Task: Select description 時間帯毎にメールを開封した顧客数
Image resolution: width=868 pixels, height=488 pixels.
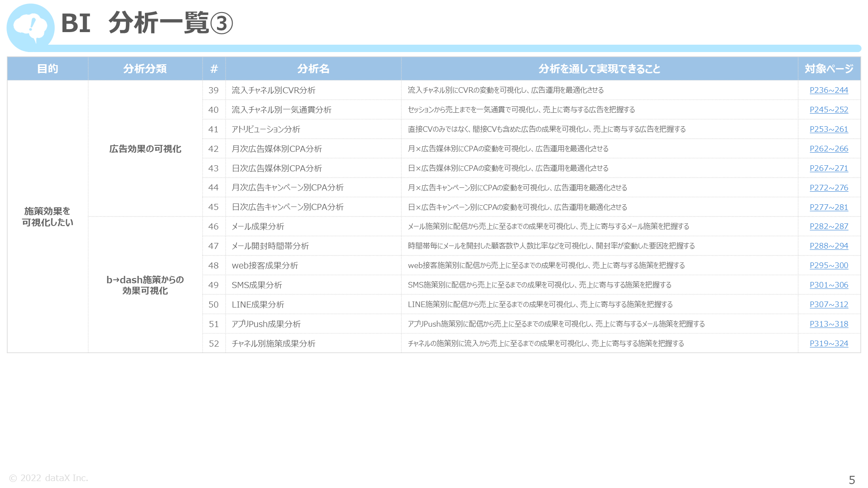Action: [551, 246]
